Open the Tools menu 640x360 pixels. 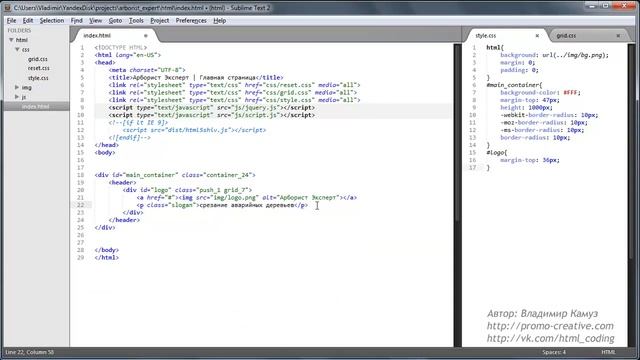(136, 20)
